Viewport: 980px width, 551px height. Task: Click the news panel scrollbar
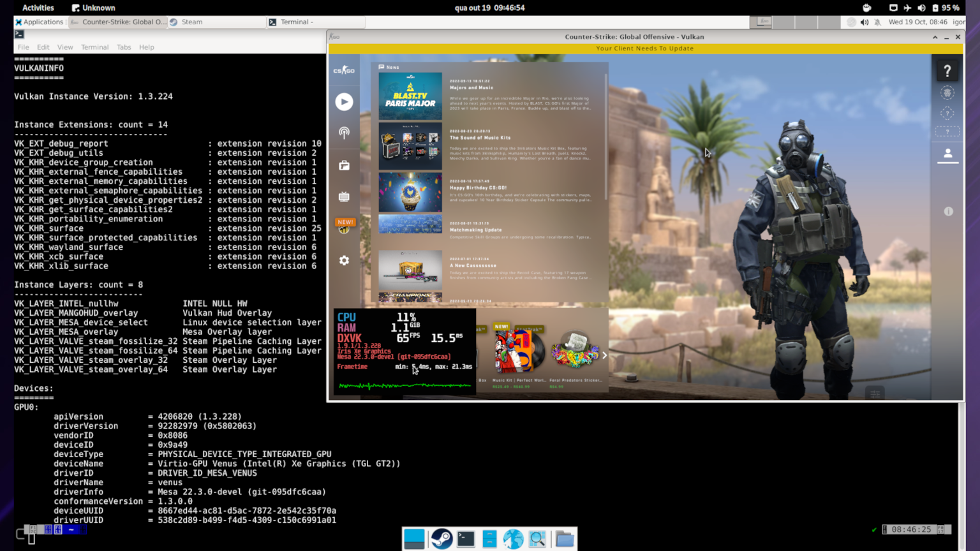(x=605, y=137)
